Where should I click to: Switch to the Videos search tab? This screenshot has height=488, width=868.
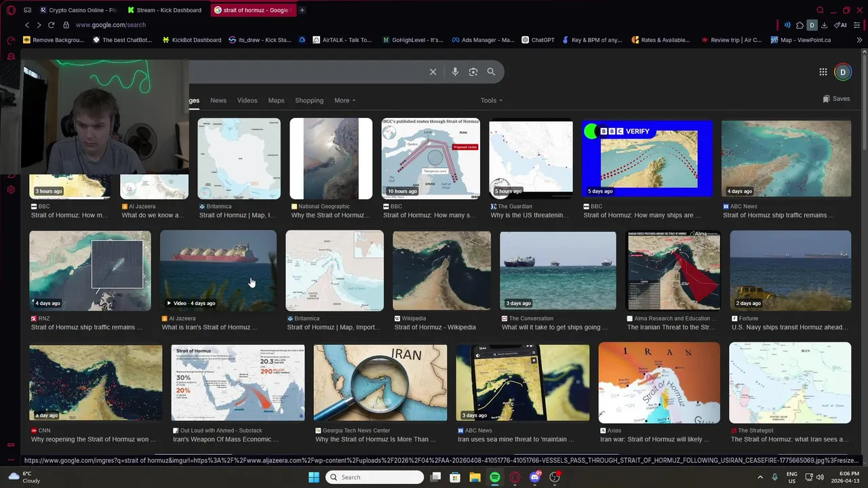[247, 100]
